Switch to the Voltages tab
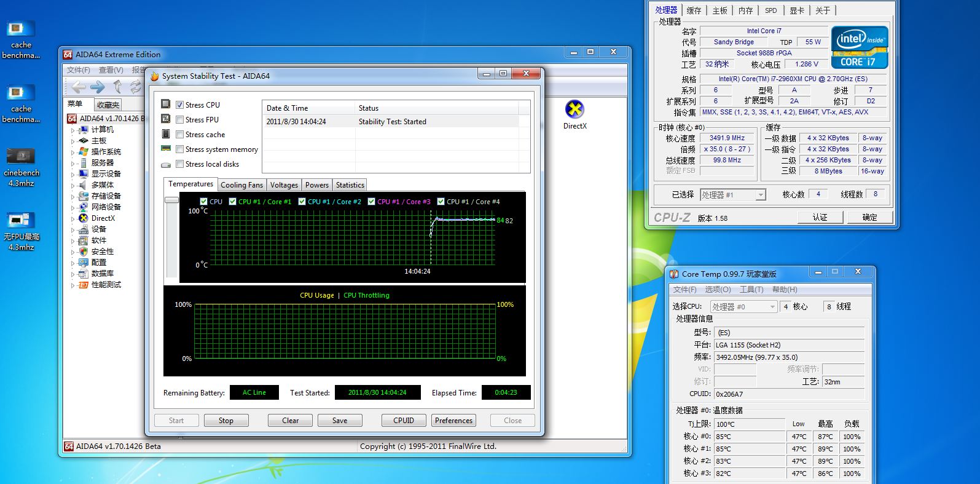The image size is (980, 484). click(284, 185)
